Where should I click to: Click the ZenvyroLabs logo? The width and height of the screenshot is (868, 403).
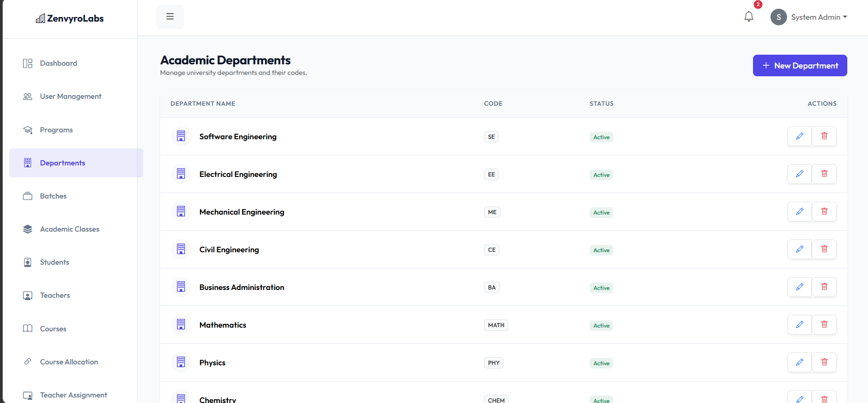70,19
